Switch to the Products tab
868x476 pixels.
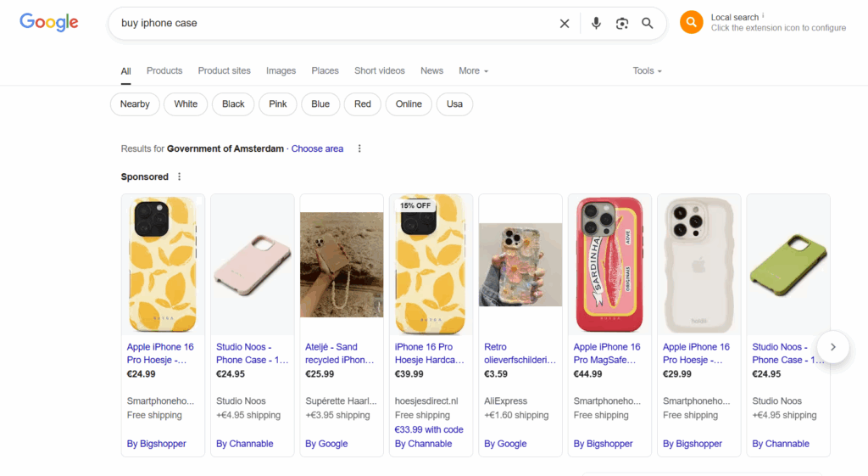[x=164, y=71]
